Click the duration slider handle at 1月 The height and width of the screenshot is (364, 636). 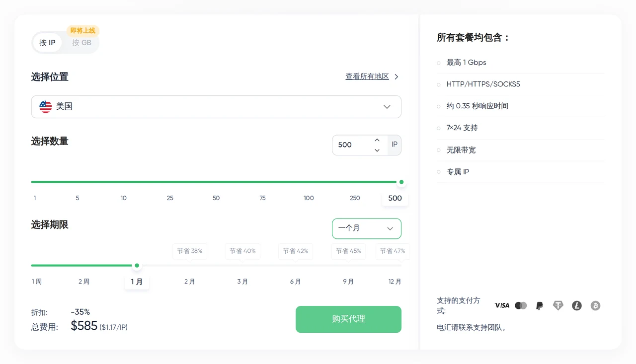[x=137, y=265]
